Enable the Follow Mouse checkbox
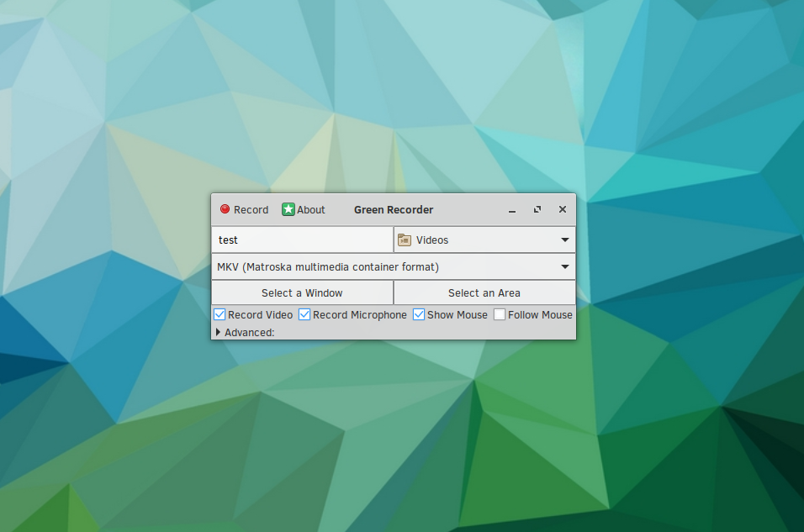This screenshot has width=804, height=532. point(500,314)
